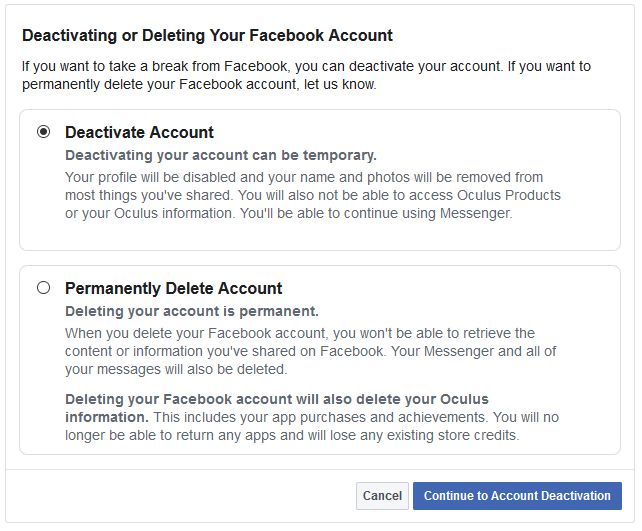
Task: Select the Deactivate Account radio button
Action: click(43, 132)
